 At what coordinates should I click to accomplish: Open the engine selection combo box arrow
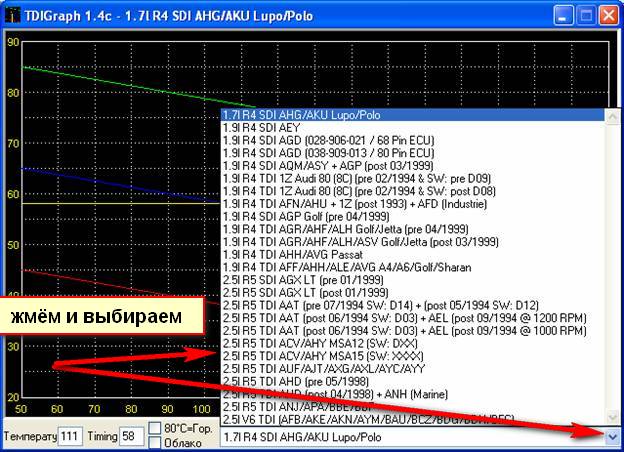612,437
